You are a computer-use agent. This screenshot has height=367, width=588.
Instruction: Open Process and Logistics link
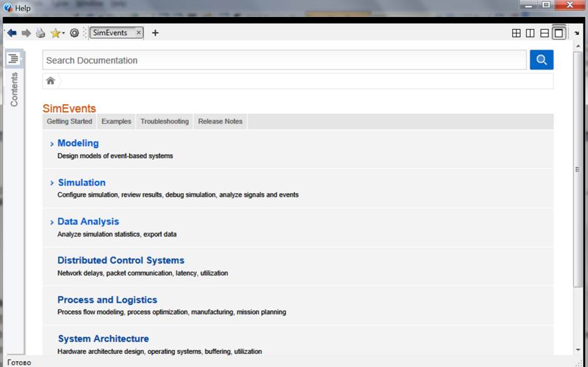(x=107, y=299)
